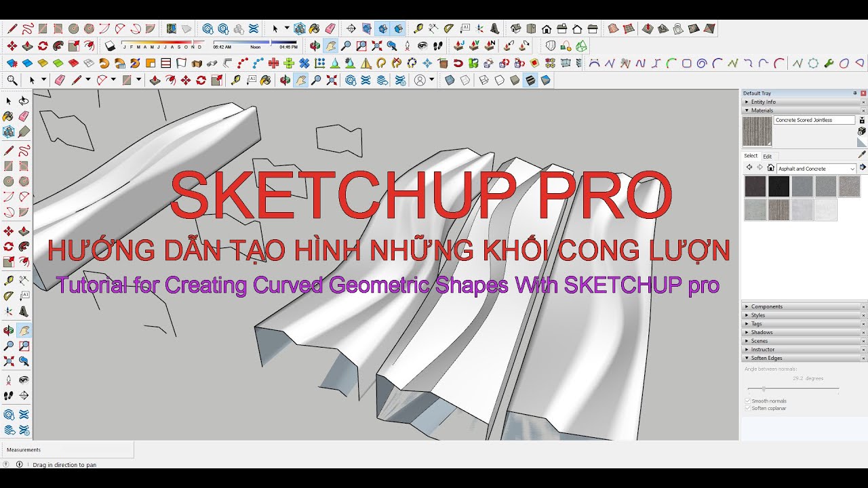
Task: Select the spiral curve tool icon
Action: pos(701,63)
